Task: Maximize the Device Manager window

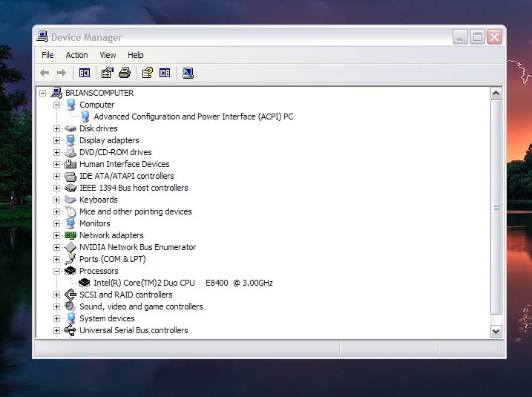Action: click(x=477, y=36)
